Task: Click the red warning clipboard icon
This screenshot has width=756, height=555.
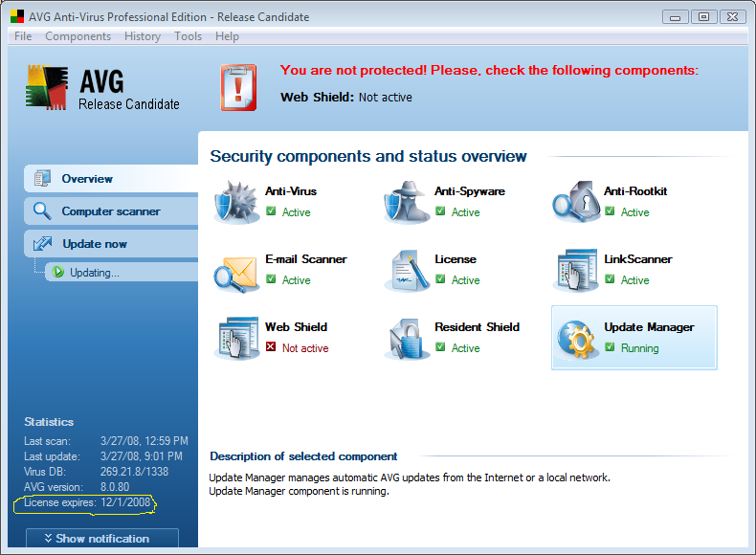Action: [238, 88]
